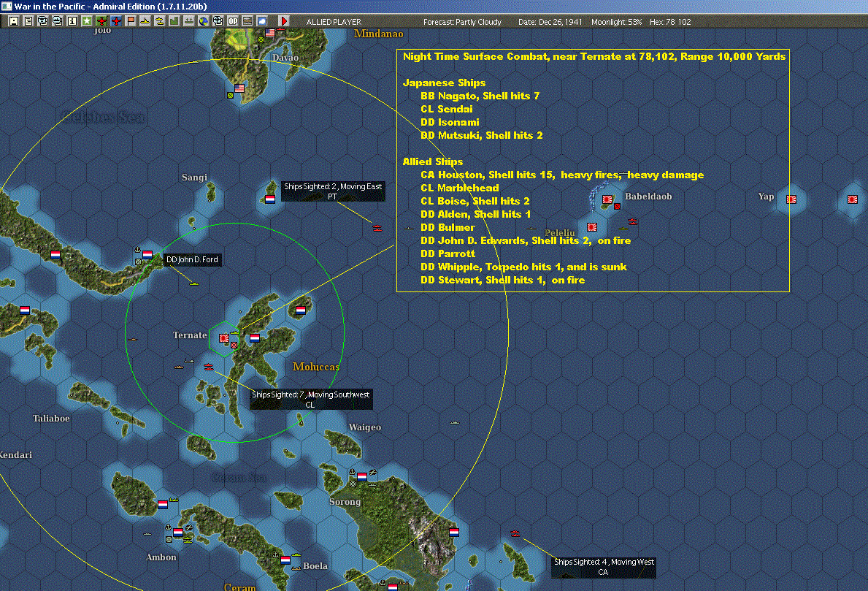
Task: Click the cloud weather toolbar icon
Action: [262, 21]
